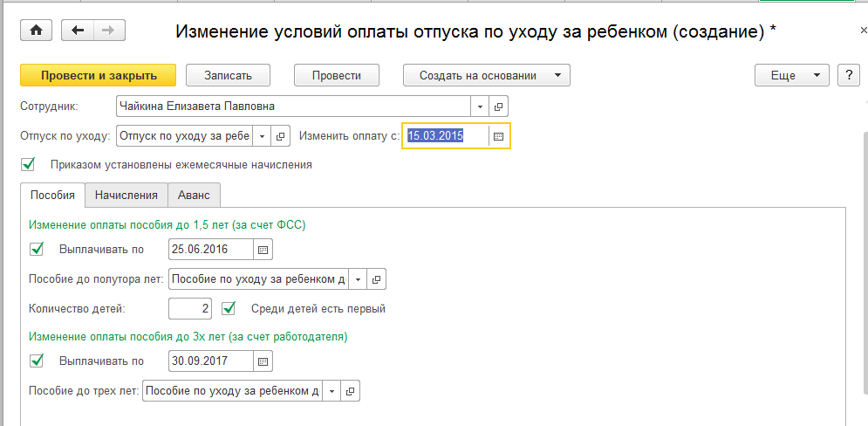The width and height of the screenshot is (868, 426).
Task: Click the Провести и закрыть button
Action: [x=98, y=75]
